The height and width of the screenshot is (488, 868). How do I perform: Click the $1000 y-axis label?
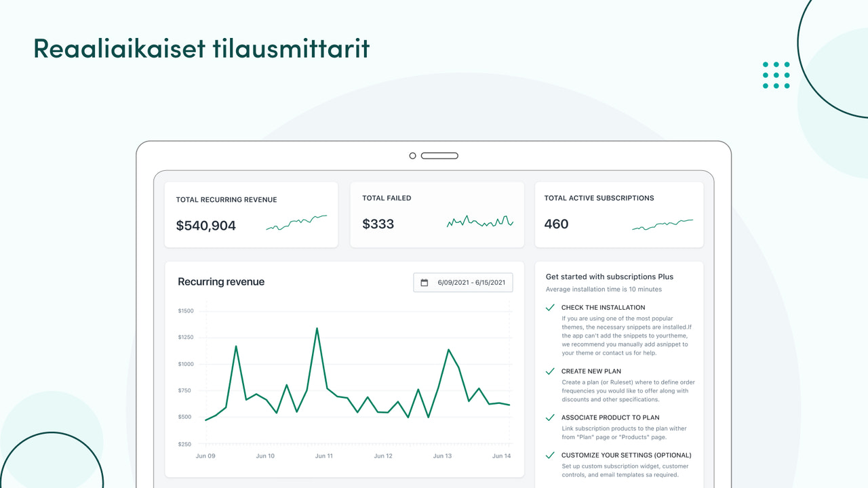click(x=186, y=364)
